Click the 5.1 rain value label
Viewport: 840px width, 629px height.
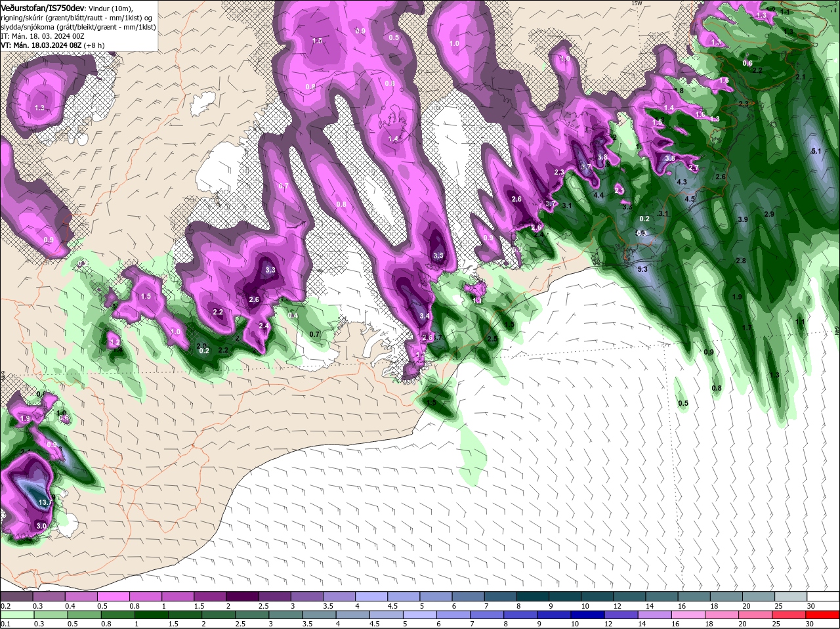816,151
